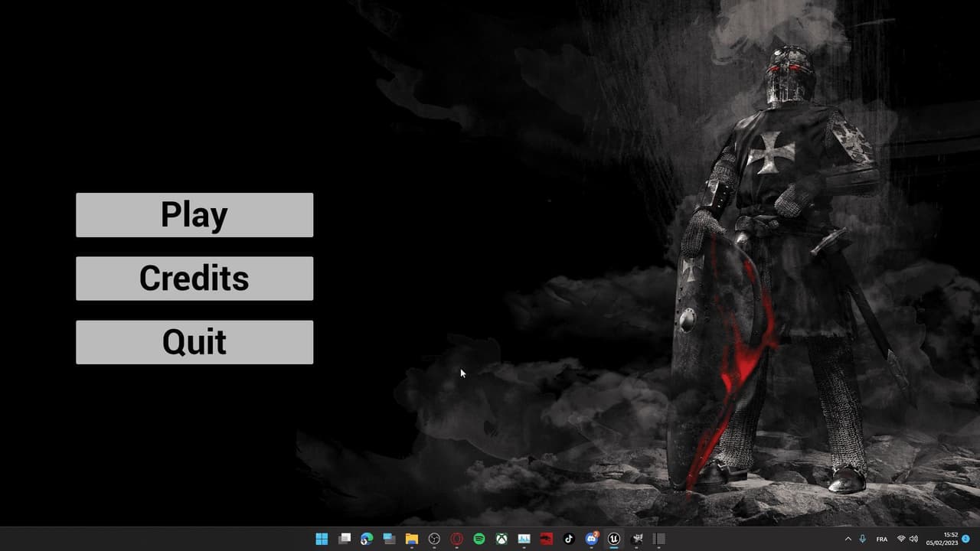Open the Windows Start menu
The image size is (980, 551).
click(322, 539)
